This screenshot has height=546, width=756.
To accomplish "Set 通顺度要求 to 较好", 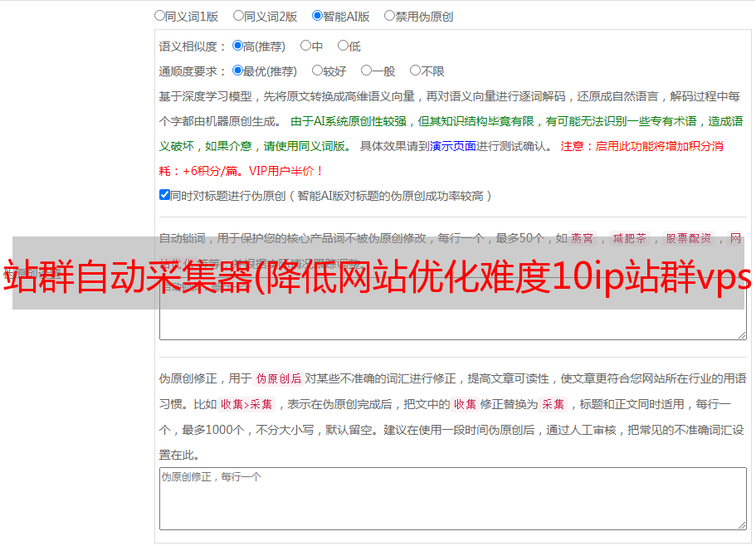I will [317, 71].
